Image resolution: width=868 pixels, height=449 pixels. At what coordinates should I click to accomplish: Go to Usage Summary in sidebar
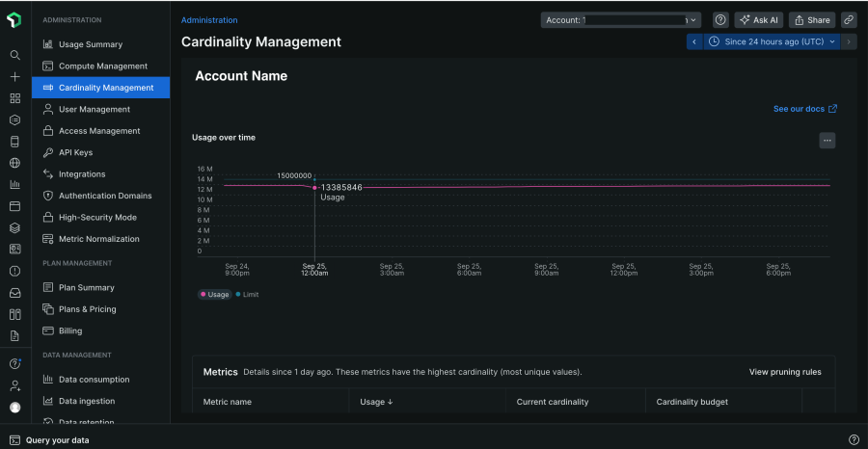[91, 44]
